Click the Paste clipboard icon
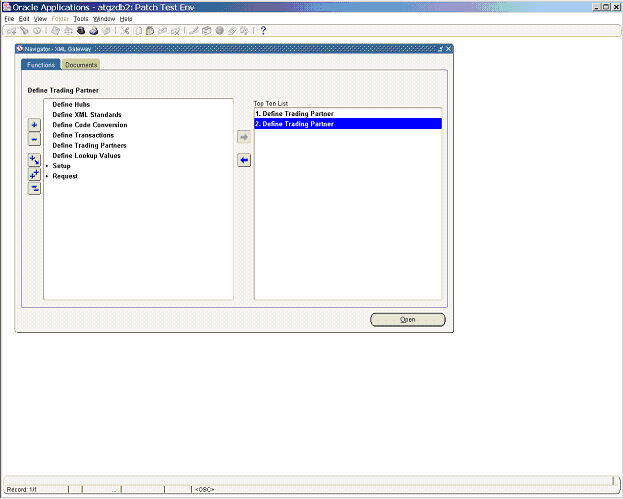The height and width of the screenshot is (499, 623). tap(150, 31)
